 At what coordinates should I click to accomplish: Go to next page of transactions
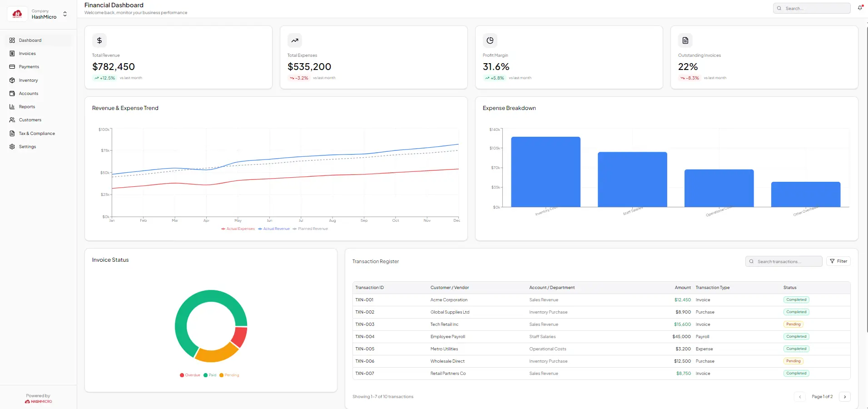[x=845, y=397]
